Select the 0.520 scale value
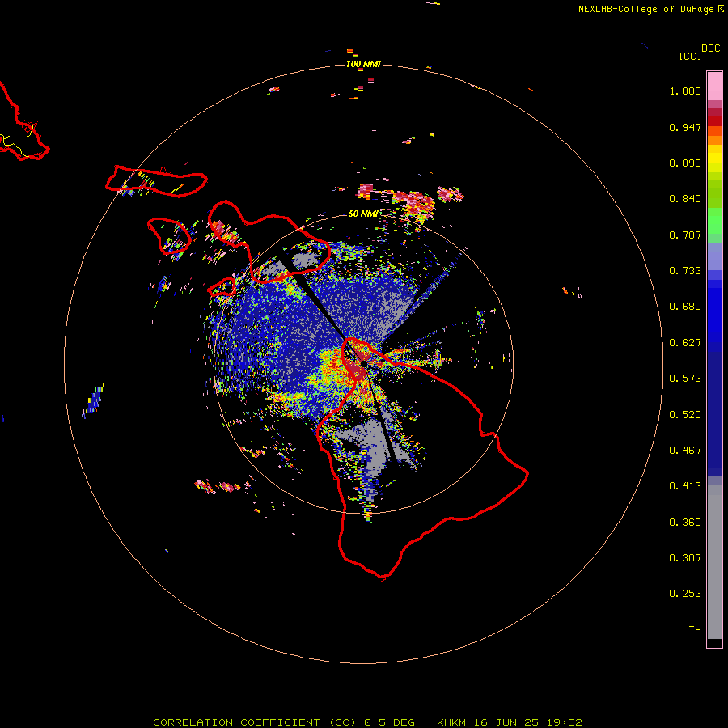Image resolution: width=728 pixels, height=728 pixels. (x=685, y=415)
